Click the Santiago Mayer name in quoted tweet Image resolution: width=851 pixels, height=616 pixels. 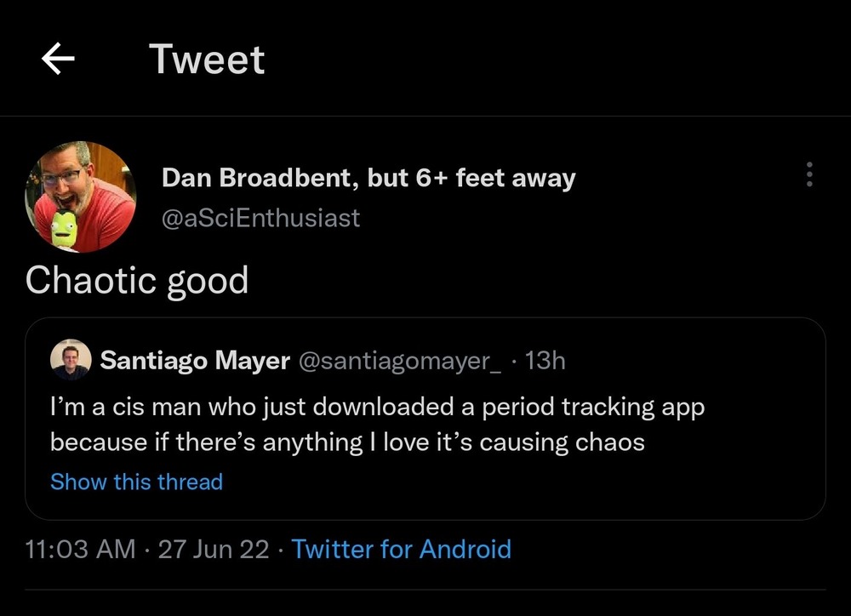[195, 361]
